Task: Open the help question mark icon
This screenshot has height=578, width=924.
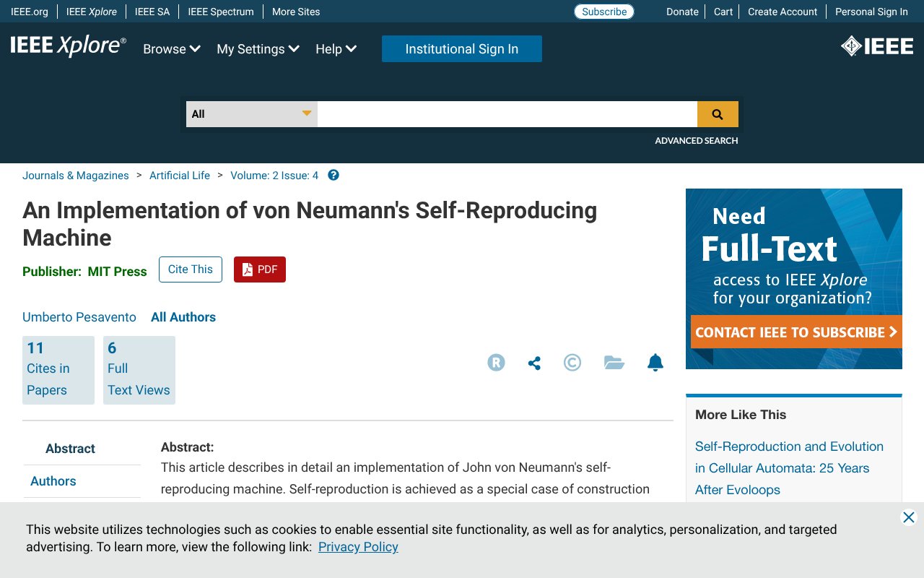Action: pos(334,176)
